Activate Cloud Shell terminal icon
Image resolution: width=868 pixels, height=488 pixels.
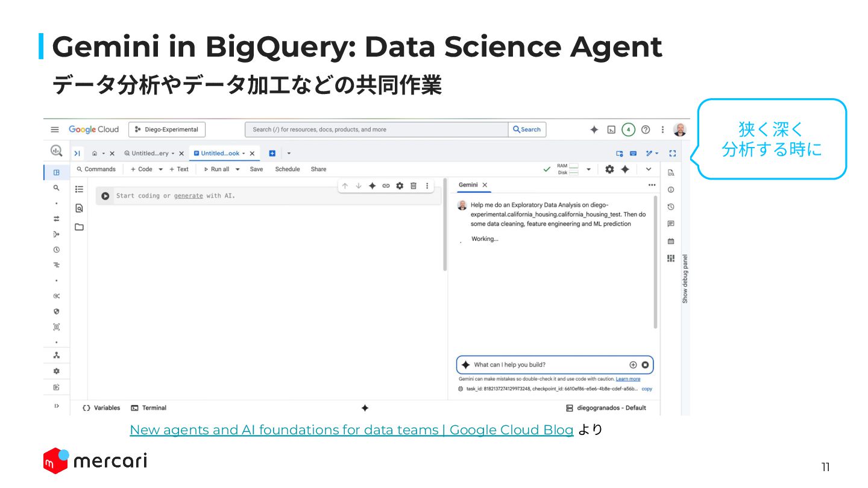[611, 130]
